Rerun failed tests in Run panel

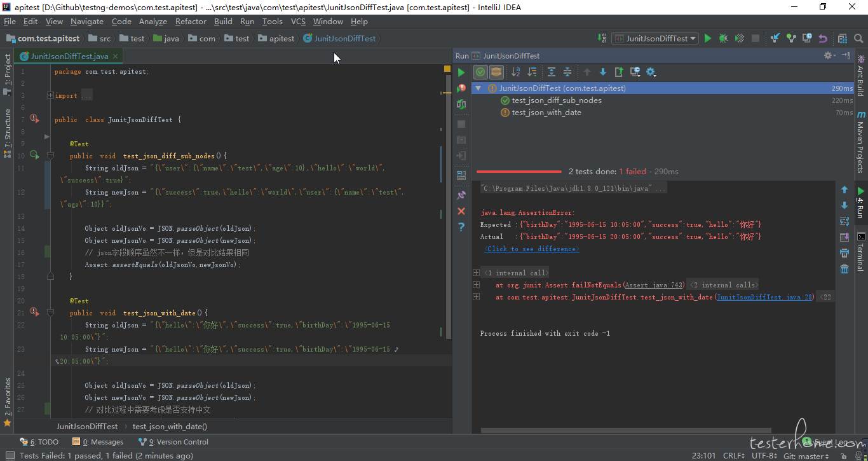pyautogui.click(x=461, y=88)
